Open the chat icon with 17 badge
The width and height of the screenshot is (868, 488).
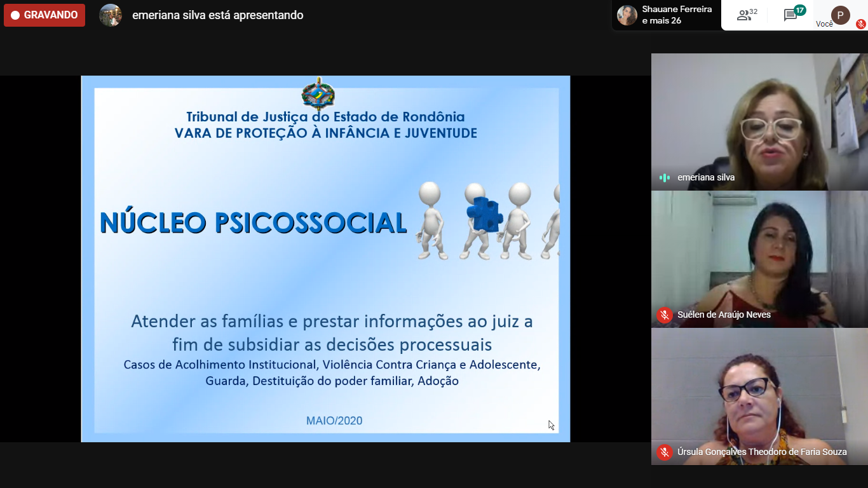coord(794,15)
